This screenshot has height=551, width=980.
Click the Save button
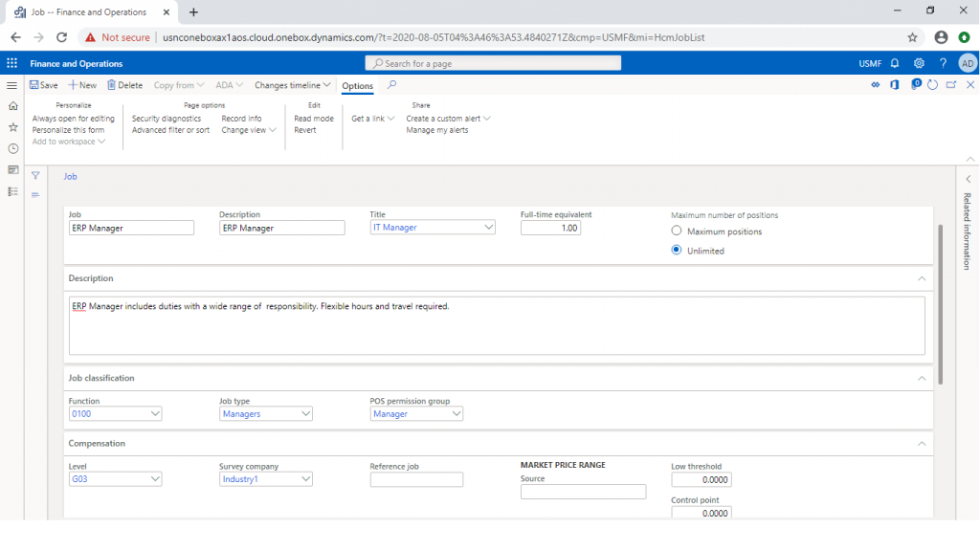44,85
